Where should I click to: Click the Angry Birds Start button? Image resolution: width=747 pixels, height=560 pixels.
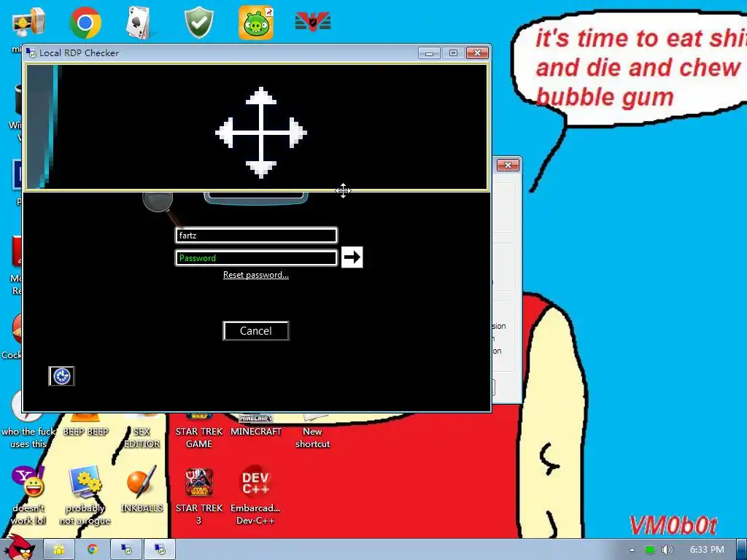(19, 548)
